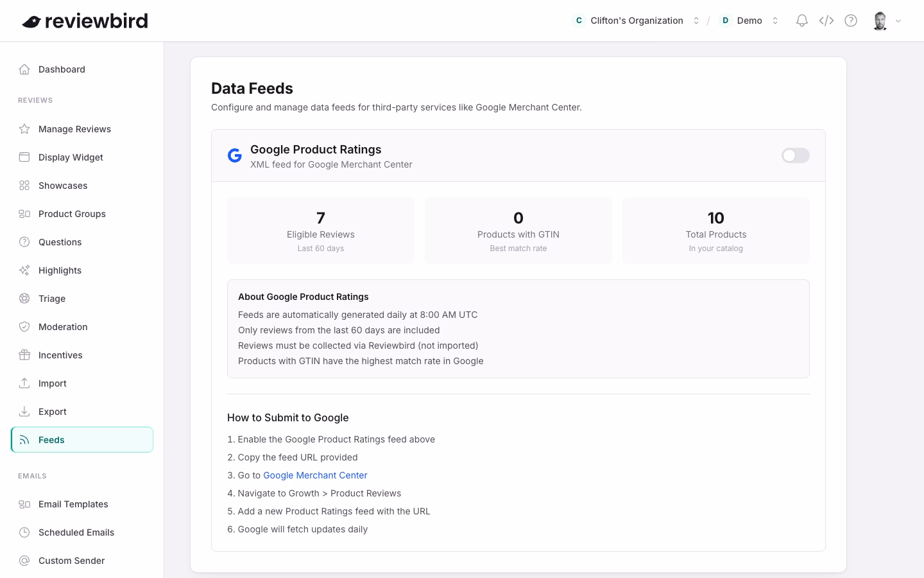Open Clifton's Organization switcher
This screenshot has width=924, height=578.
coord(636,21)
